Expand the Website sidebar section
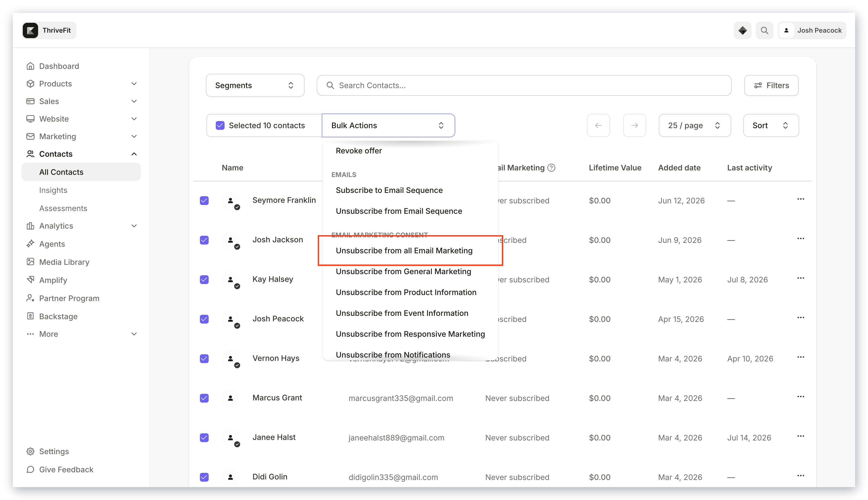The width and height of the screenshot is (868, 500). 134,119
